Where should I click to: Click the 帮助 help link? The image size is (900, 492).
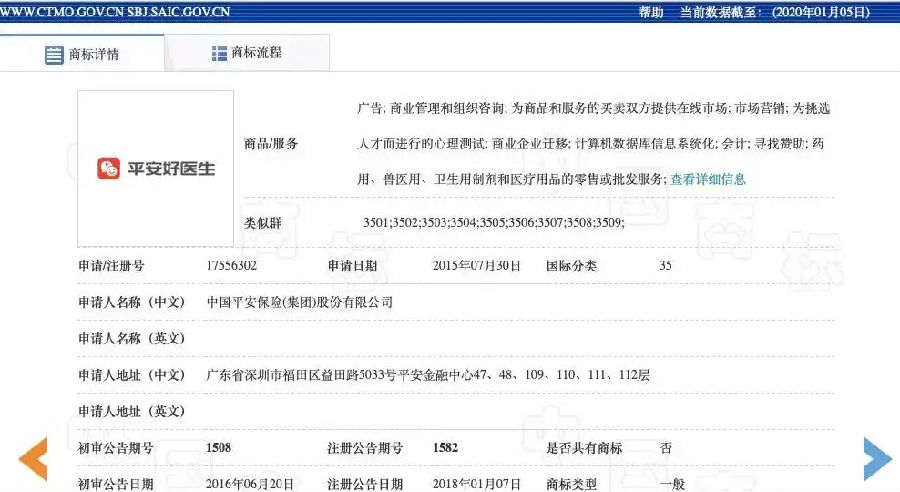pyautogui.click(x=651, y=12)
